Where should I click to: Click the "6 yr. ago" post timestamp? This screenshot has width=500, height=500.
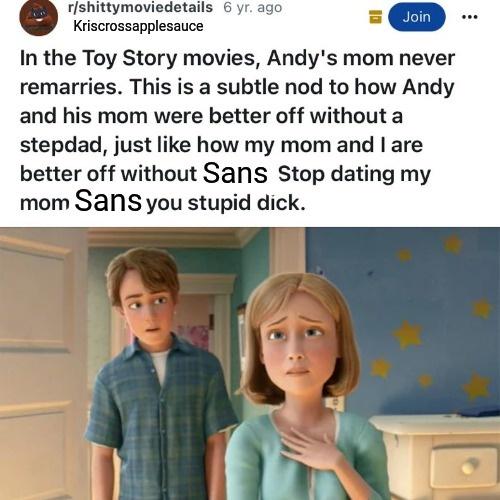(x=253, y=8)
